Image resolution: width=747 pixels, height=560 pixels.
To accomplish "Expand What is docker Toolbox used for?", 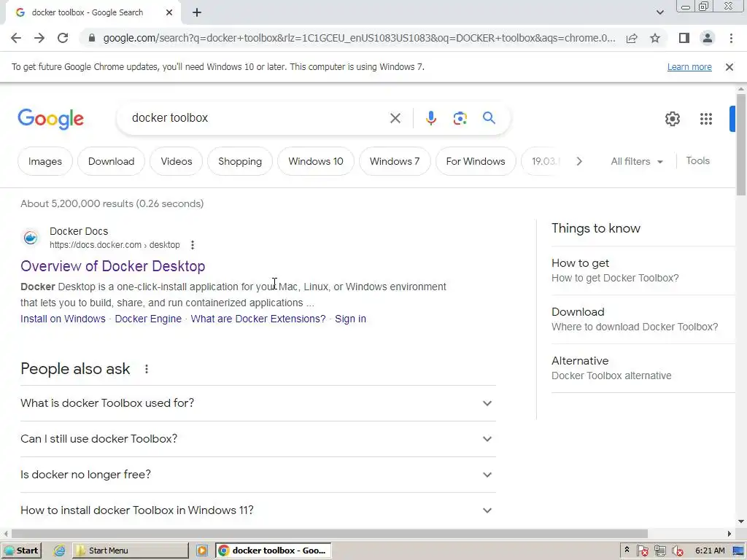I will coord(258,403).
